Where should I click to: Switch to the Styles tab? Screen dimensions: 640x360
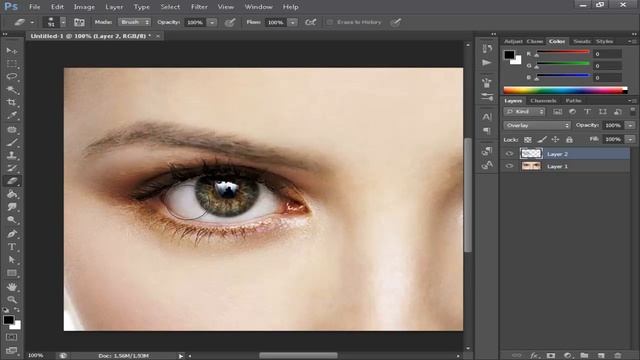(604, 41)
